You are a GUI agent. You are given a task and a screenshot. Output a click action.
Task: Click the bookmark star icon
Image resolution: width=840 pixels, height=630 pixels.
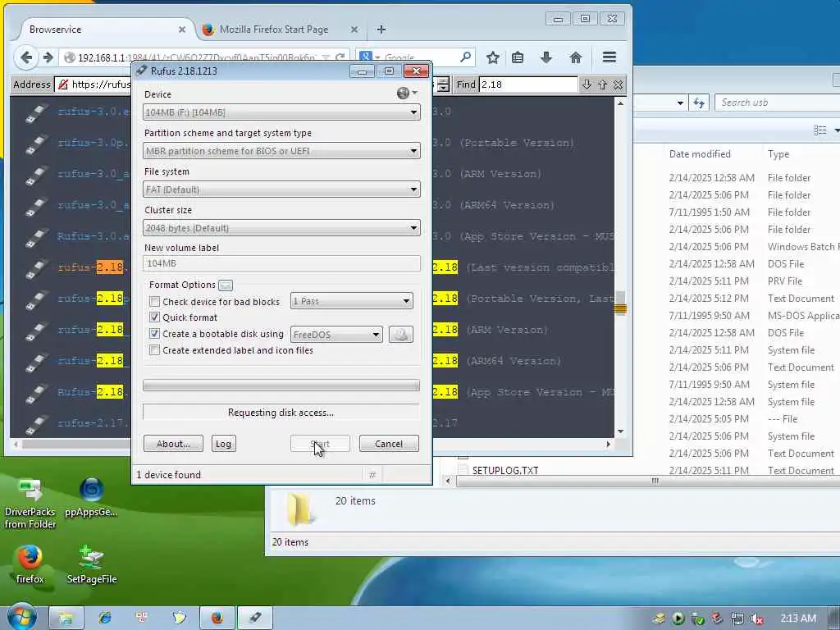[x=493, y=57]
